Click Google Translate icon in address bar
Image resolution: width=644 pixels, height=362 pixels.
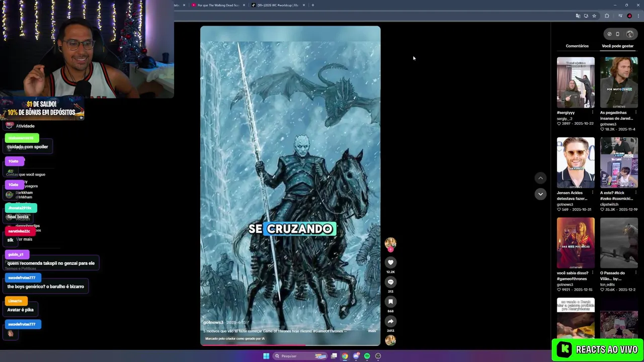(578, 16)
